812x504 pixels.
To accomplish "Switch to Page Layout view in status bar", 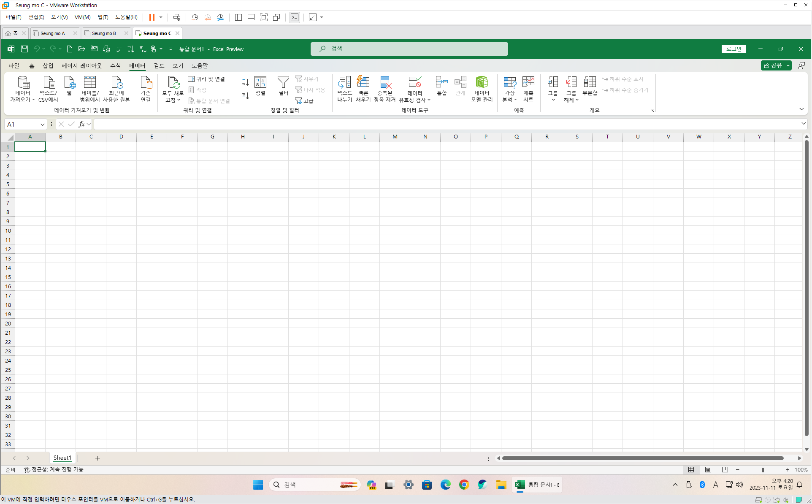I will (708, 469).
